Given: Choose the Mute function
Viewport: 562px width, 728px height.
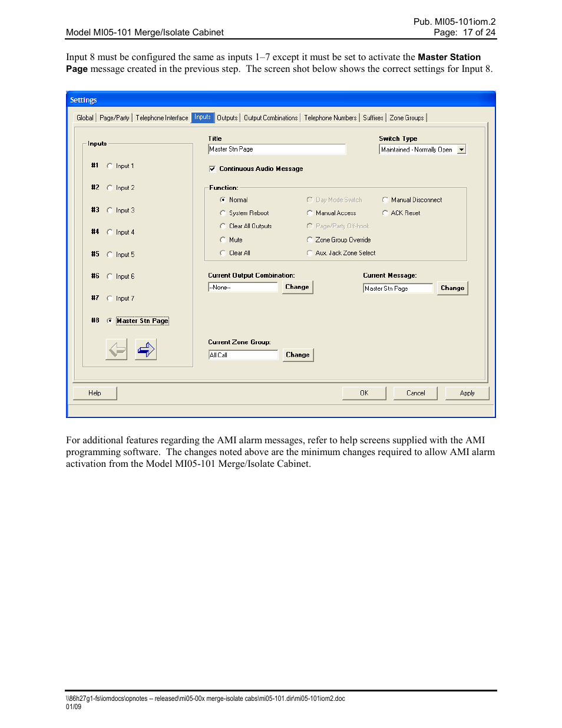Looking at the screenshot, I should pyautogui.click(x=223, y=240).
